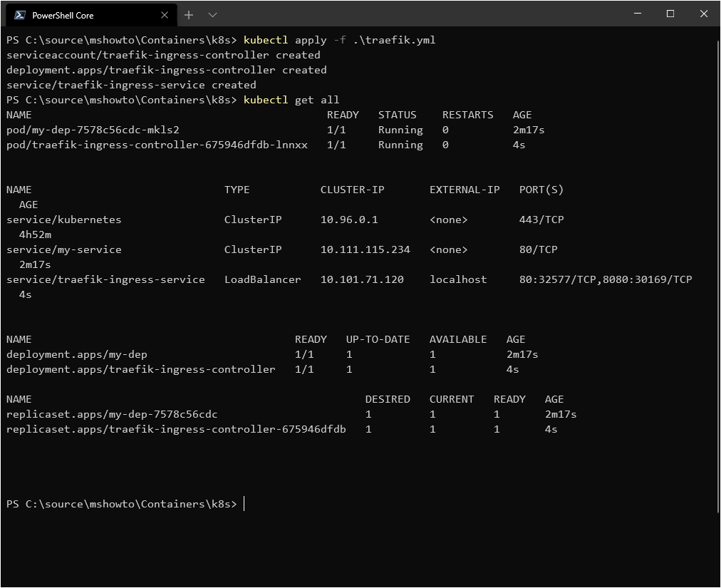This screenshot has width=721, height=588.
Task: Maximize the terminal window
Action: click(x=670, y=14)
